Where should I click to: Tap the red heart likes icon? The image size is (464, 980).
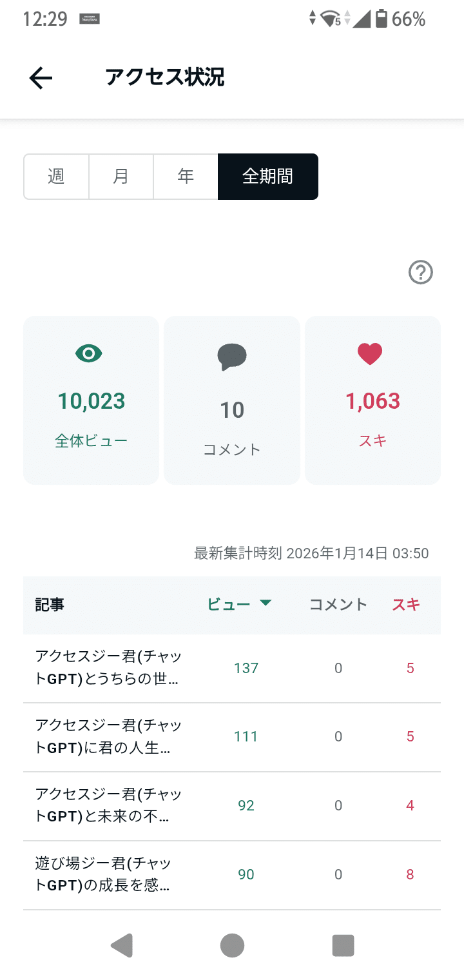pos(370,353)
